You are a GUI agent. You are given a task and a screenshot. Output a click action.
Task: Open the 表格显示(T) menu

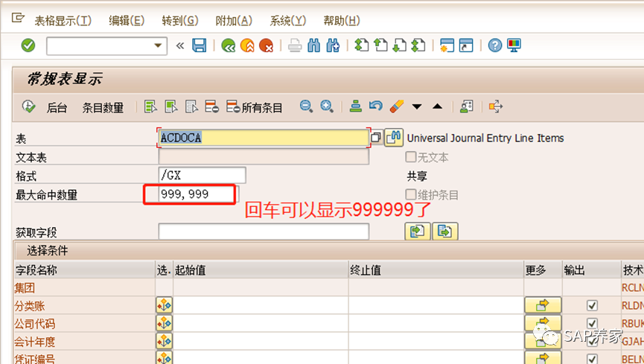coord(63,21)
